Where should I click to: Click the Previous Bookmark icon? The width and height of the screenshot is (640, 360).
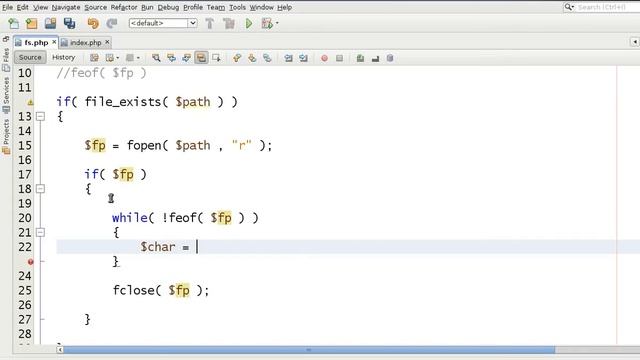(x=237, y=58)
